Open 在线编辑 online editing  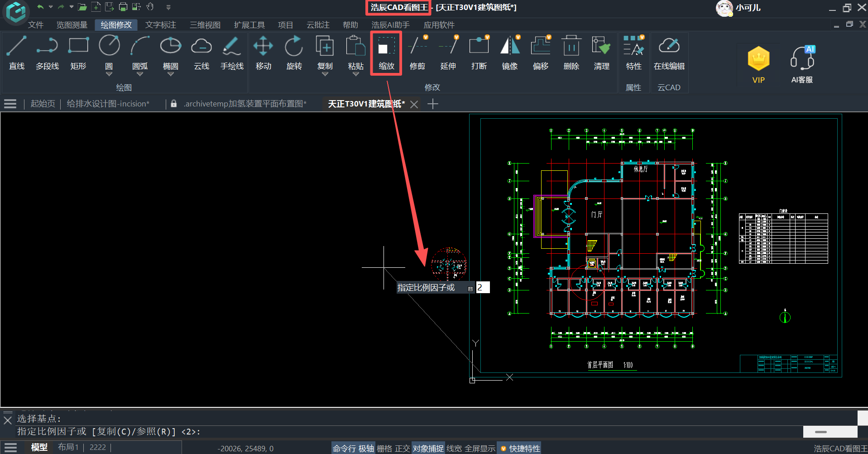(669, 53)
